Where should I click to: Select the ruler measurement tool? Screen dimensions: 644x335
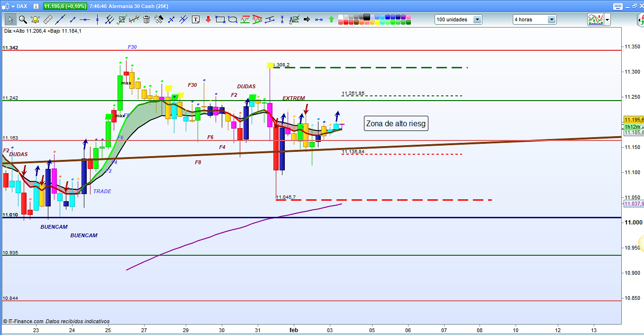(47, 19)
